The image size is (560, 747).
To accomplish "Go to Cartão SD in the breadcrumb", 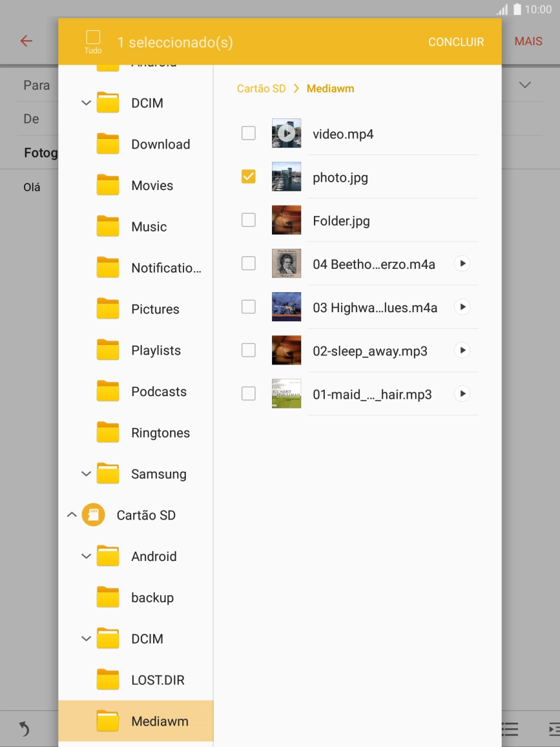I will pos(261,89).
